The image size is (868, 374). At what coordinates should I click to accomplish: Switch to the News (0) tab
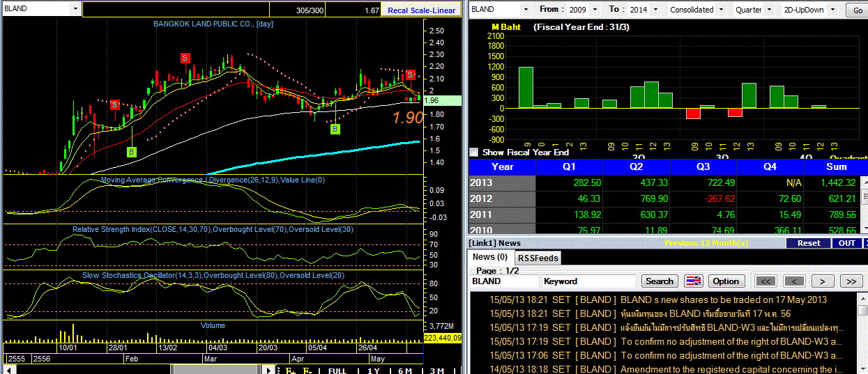click(489, 257)
